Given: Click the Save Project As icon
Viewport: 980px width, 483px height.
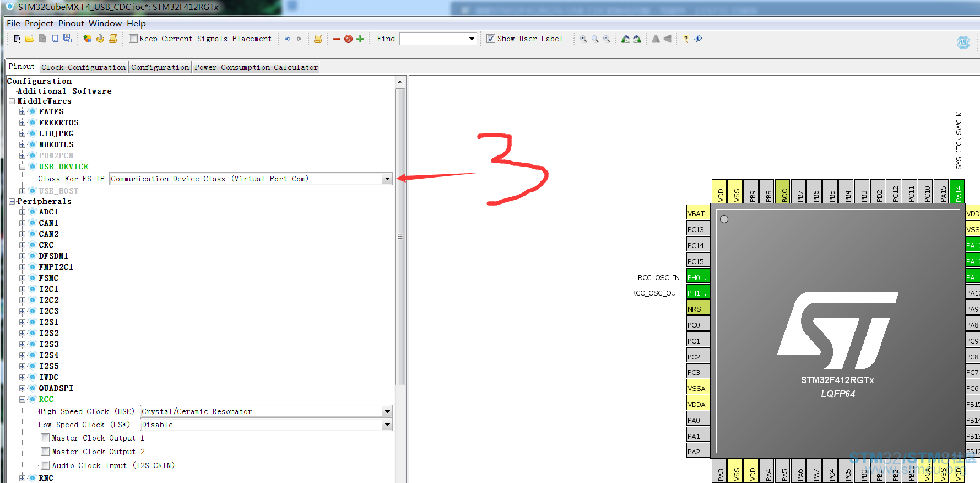Looking at the screenshot, I should click(67, 39).
